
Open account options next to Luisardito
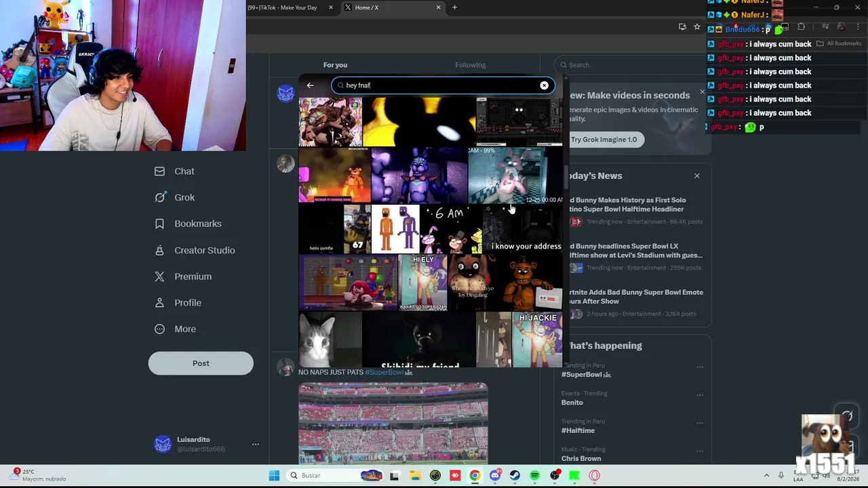point(255,444)
